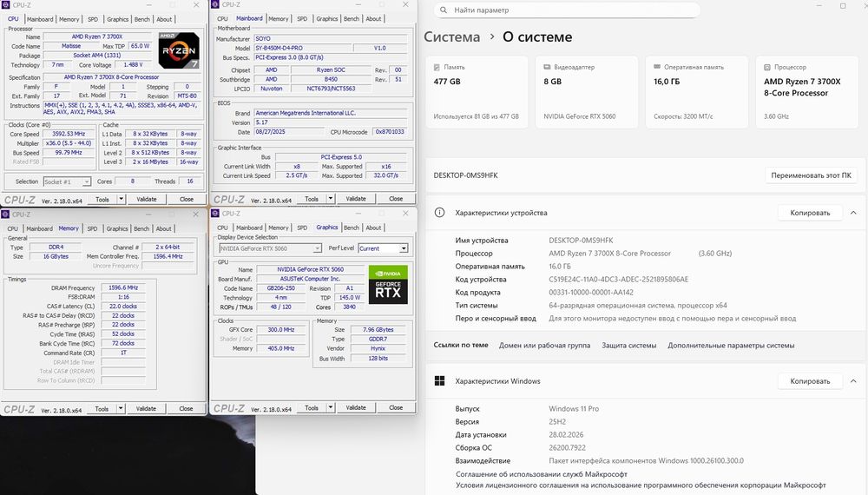Click CPU-Z title icon in Mainboard window

pyautogui.click(x=215, y=4)
